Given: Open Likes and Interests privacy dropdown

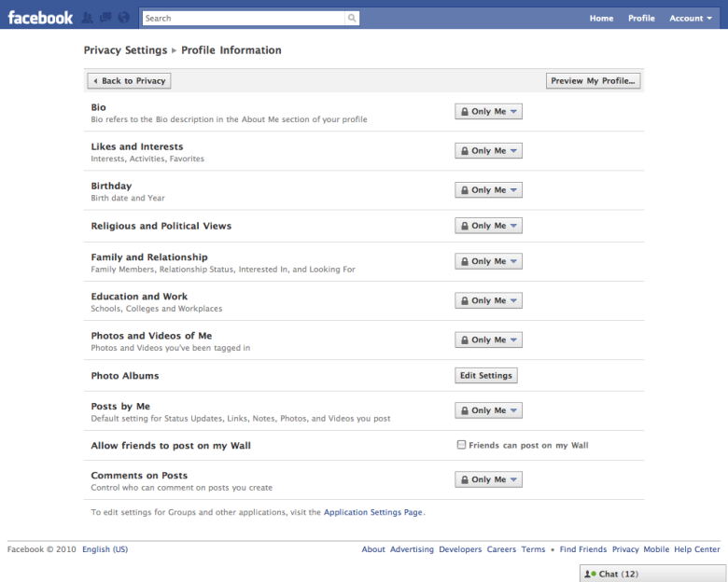Looking at the screenshot, I should point(488,151).
